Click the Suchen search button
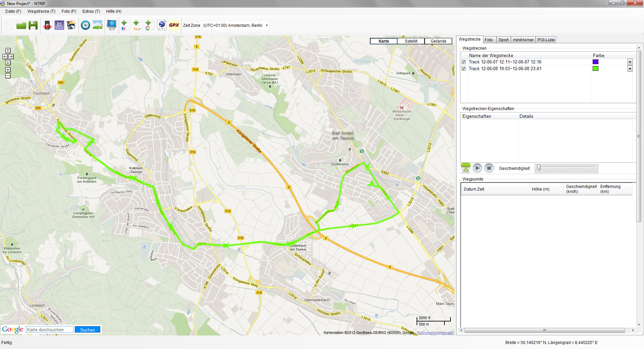 (88, 330)
